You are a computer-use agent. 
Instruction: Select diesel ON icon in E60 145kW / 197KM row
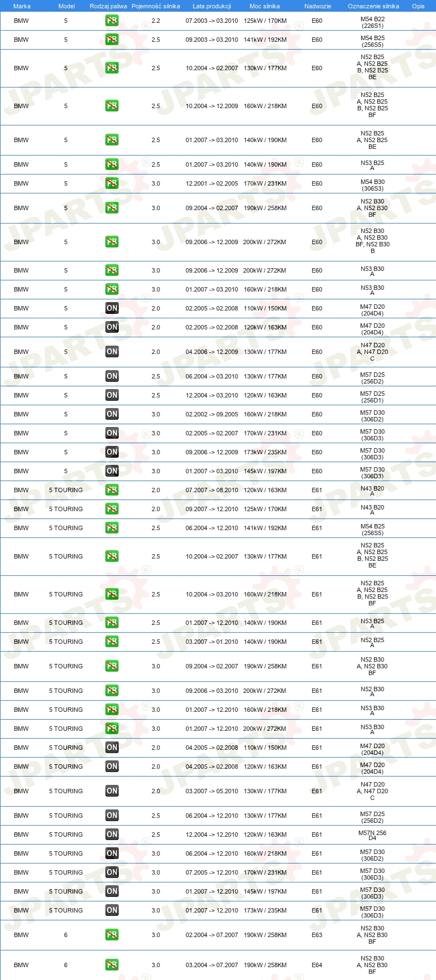click(112, 471)
